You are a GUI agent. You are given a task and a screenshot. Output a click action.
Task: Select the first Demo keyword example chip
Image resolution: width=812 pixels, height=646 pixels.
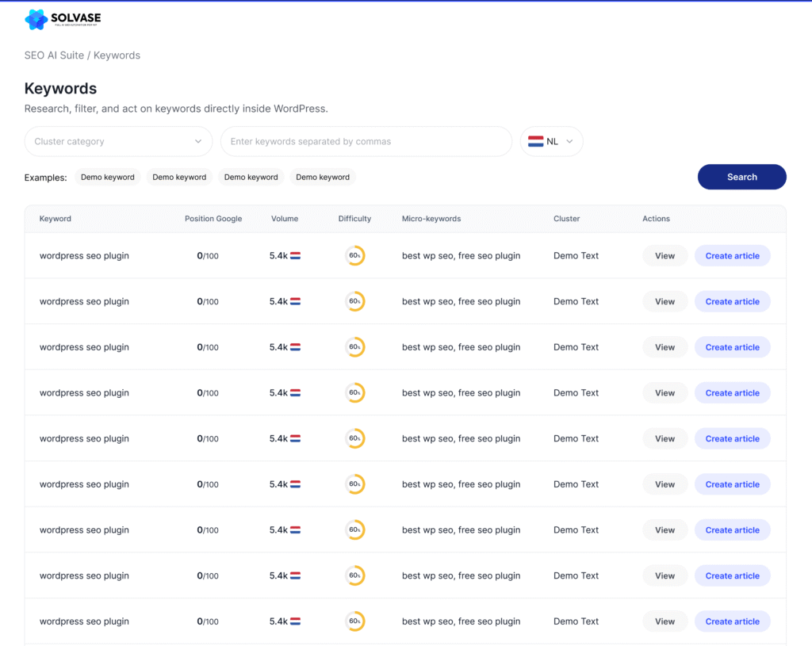(108, 178)
